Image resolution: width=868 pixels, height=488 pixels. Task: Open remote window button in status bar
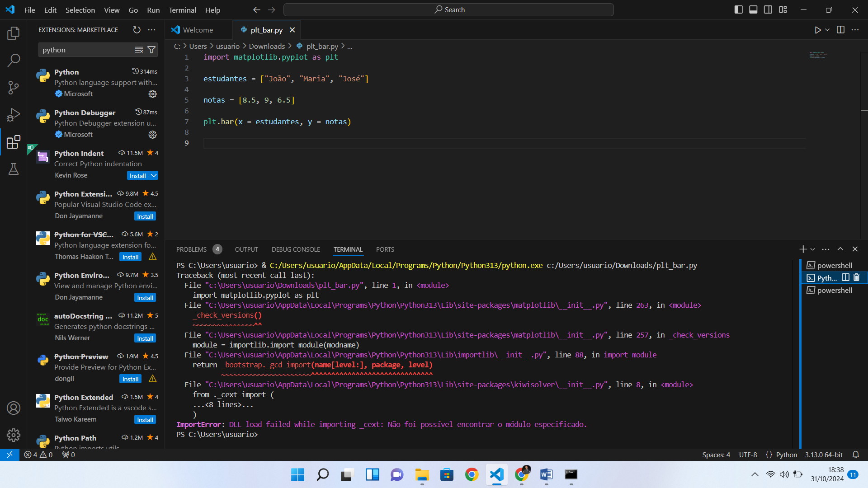click(x=9, y=455)
